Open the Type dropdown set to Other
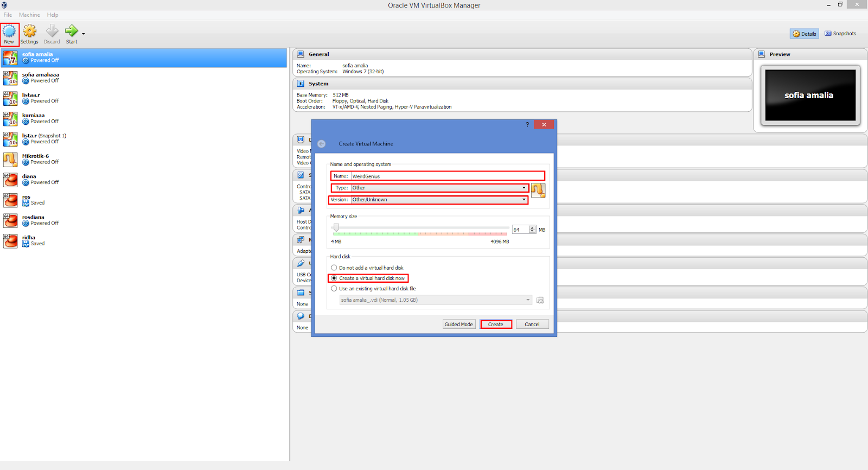The image size is (868, 470). point(439,188)
